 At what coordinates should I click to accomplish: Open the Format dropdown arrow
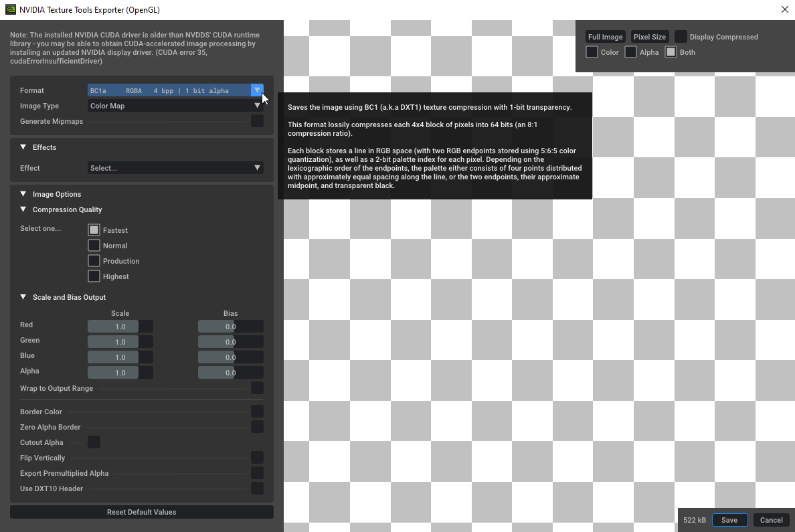257,90
